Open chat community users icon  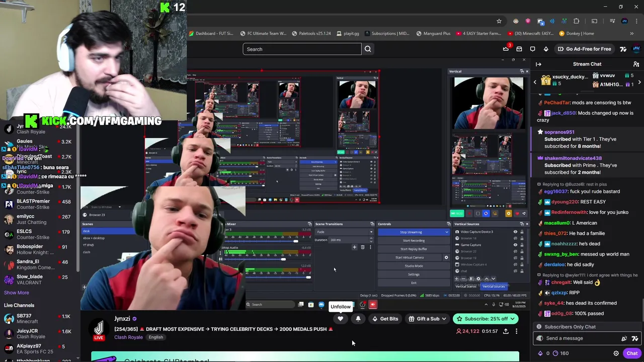pyautogui.click(x=636, y=64)
